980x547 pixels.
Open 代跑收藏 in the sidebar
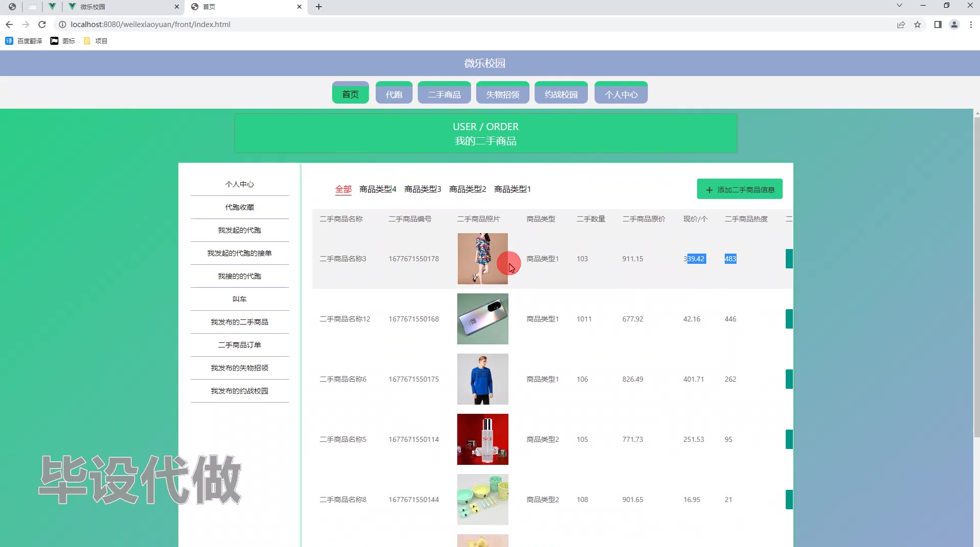click(x=239, y=207)
